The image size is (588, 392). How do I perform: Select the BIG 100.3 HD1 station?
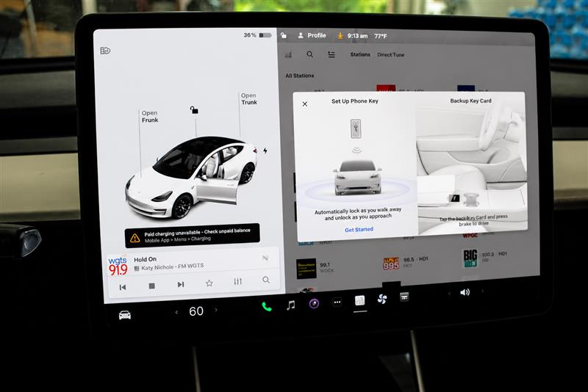pos(485,258)
